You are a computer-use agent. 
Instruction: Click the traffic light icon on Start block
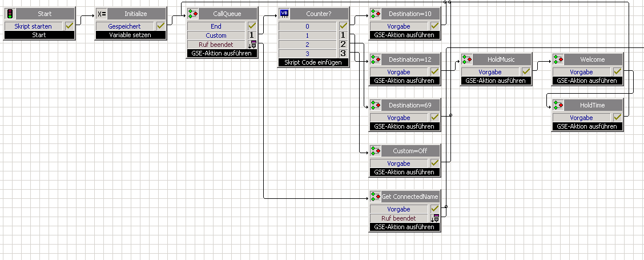tap(10, 13)
